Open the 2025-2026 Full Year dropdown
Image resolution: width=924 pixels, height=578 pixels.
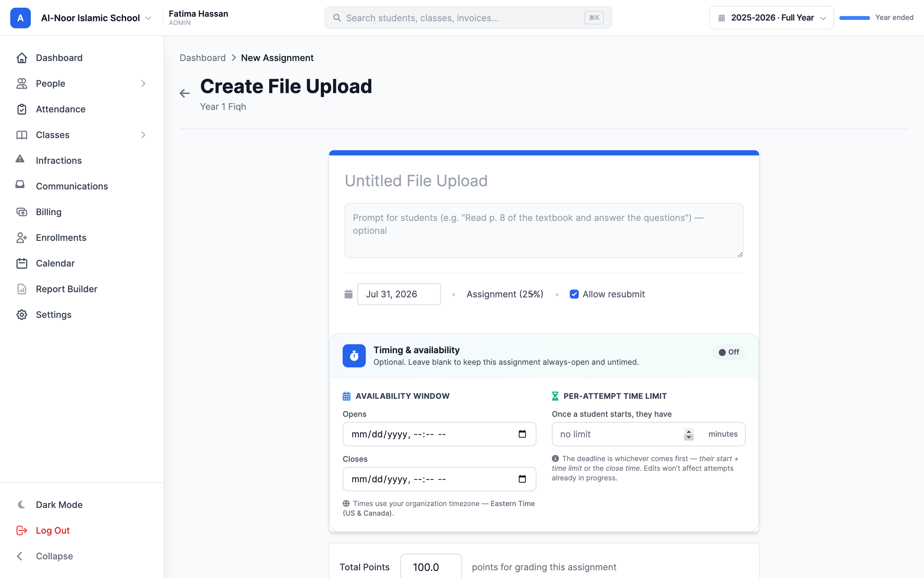(771, 18)
